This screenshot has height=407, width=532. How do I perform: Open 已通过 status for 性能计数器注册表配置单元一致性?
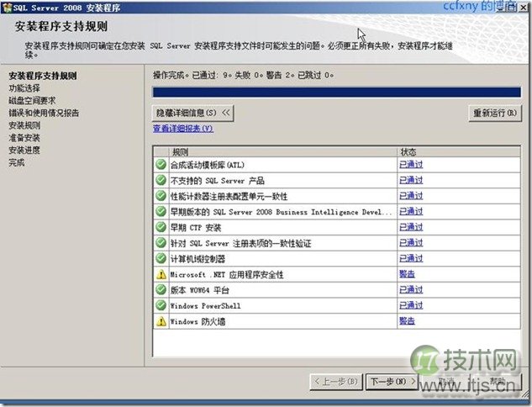411,196
